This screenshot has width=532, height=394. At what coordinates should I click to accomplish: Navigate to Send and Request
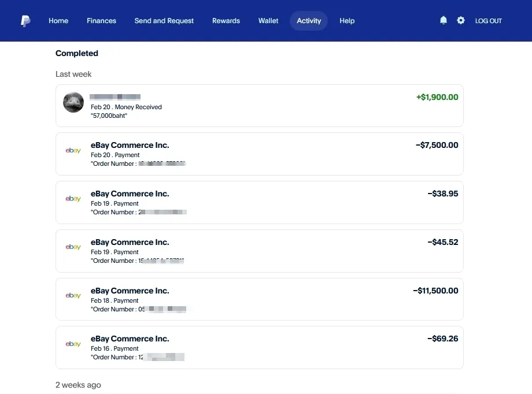164,21
